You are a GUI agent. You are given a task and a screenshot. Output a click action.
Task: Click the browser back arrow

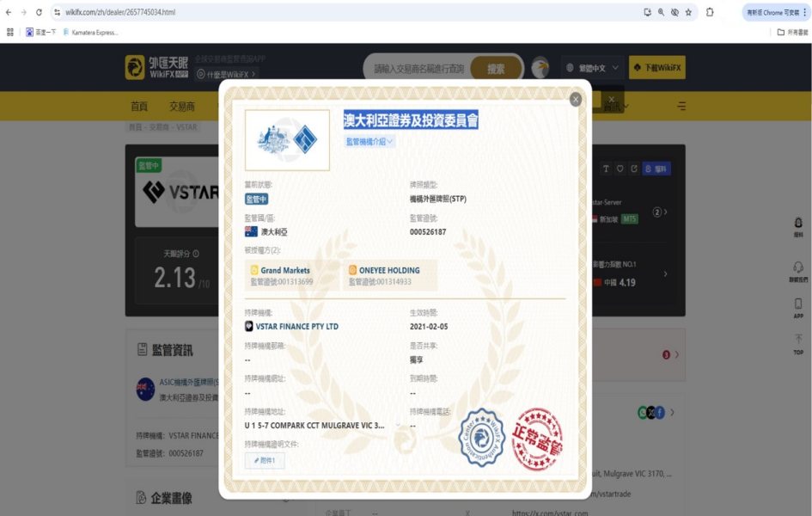(9, 12)
